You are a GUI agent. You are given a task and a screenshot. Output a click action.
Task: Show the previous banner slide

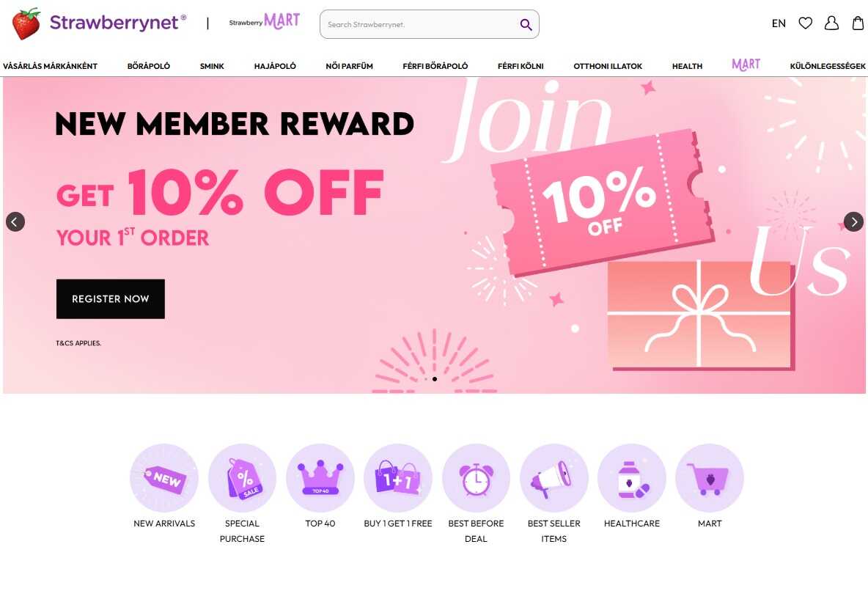[15, 221]
